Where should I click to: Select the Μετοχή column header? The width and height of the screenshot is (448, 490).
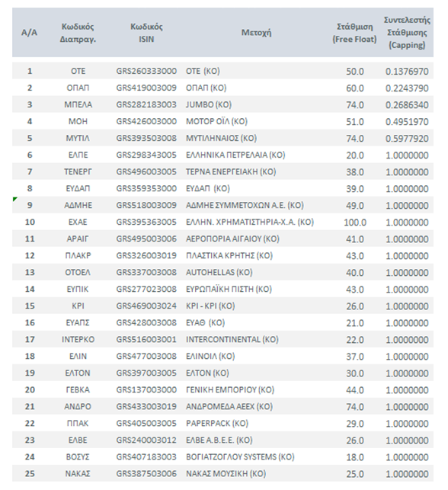click(x=256, y=32)
